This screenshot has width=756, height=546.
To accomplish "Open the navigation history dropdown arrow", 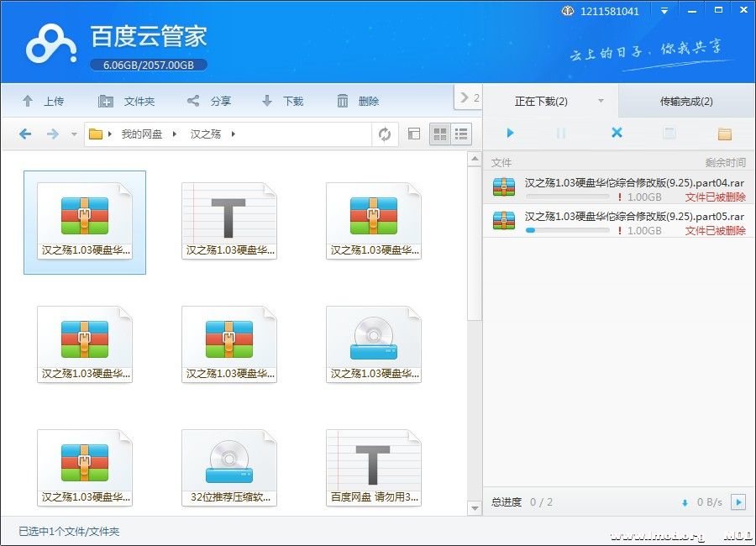I will pos(74,134).
